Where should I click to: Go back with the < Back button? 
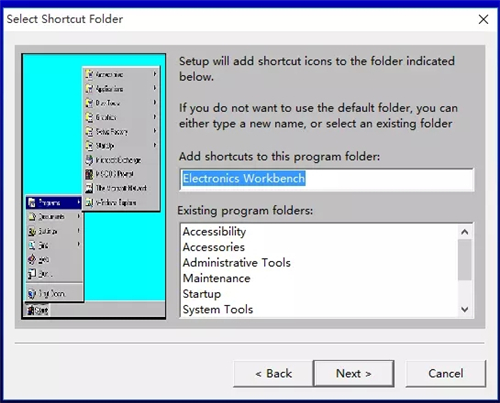[273, 373]
